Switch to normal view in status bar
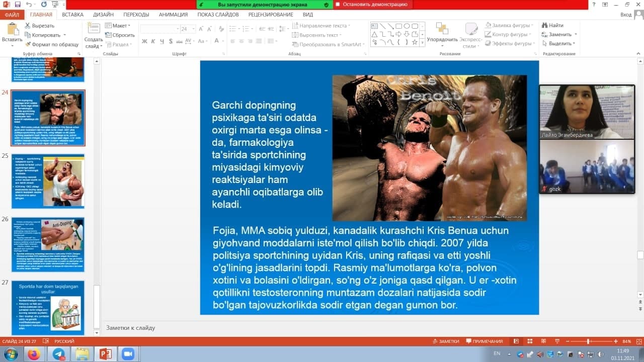Viewport: 644px width, 362px height. (x=516, y=341)
